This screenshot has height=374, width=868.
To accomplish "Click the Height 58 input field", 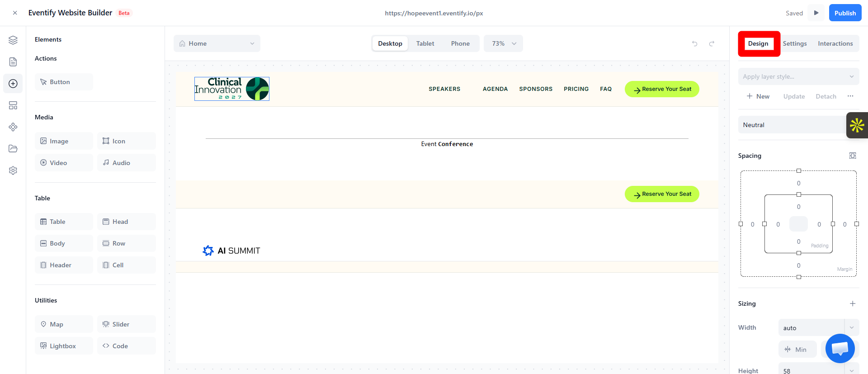I will pos(811,371).
